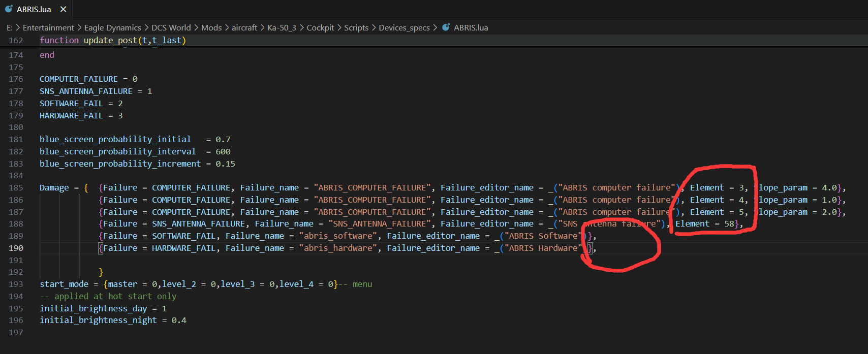The image size is (868, 354).
Task: Click the comment 'applied at hot start only'
Action: [x=108, y=296]
